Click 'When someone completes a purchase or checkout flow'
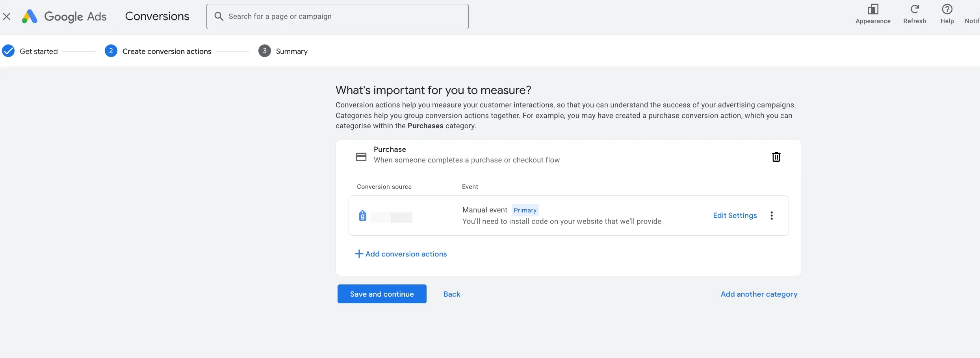This screenshot has height=358, width=980. tap(466, 160)
